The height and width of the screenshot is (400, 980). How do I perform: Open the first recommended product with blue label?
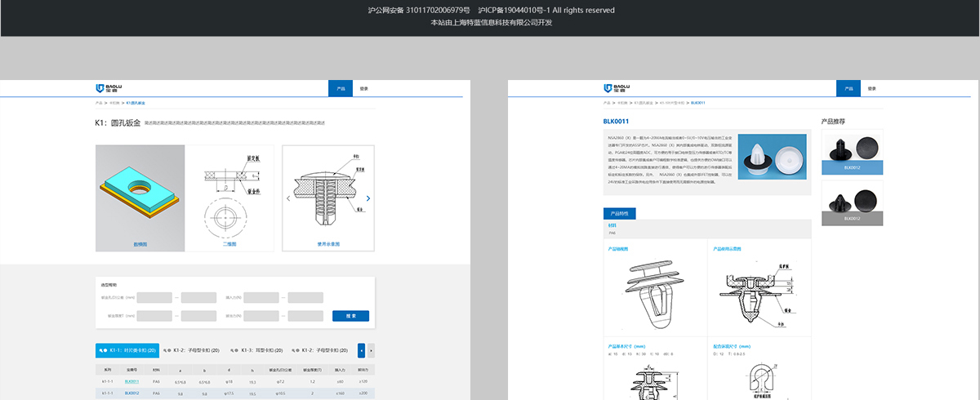pyautogui.click(x=852, y=154)
